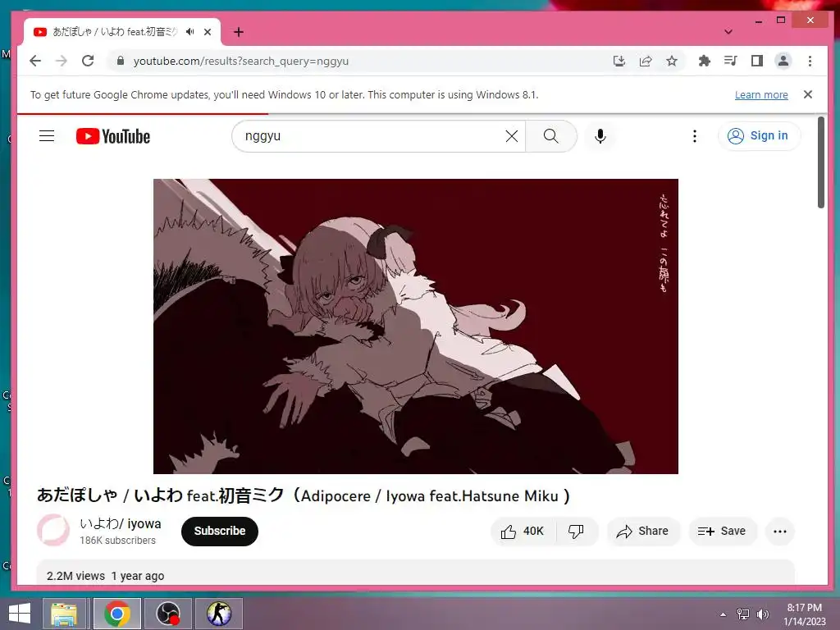This screenshot has width=840, height=630.
Task: Open the いよわ/ iyowa channel name
Action: pos(121,523)
